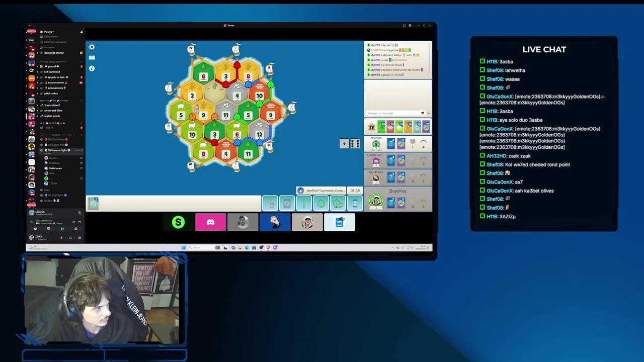The width and height of the screenshot is (644, 362).
Task: Open the speech-to-text channel
Action: pos(55,77)
